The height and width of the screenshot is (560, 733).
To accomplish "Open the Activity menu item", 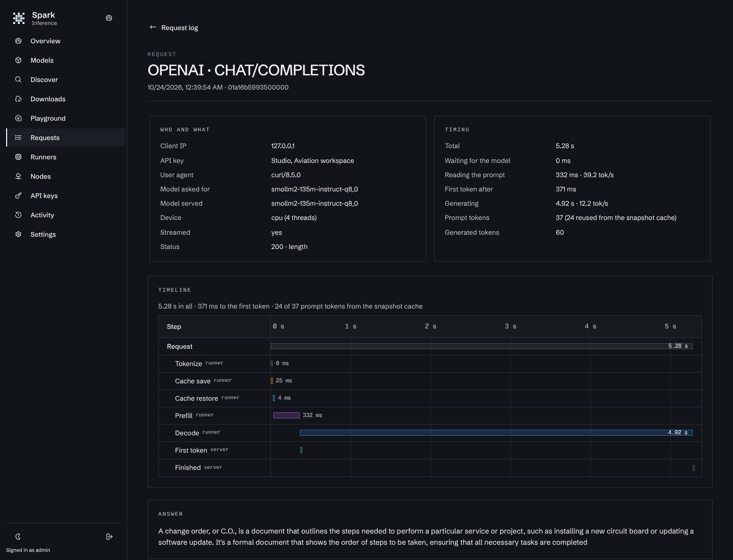I will tap(66, 215).
